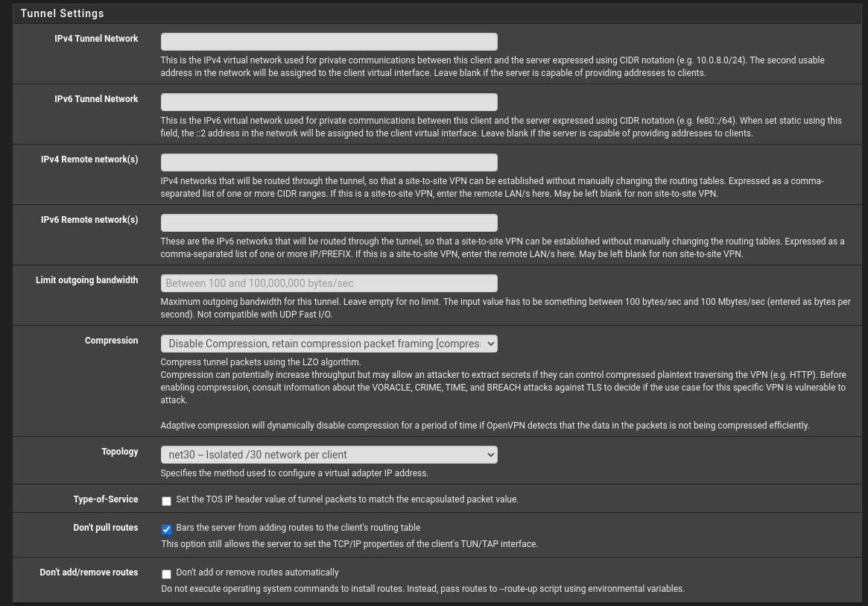Expand the Topology dropdown menu
868x606 pixels.
click(329, 455)
